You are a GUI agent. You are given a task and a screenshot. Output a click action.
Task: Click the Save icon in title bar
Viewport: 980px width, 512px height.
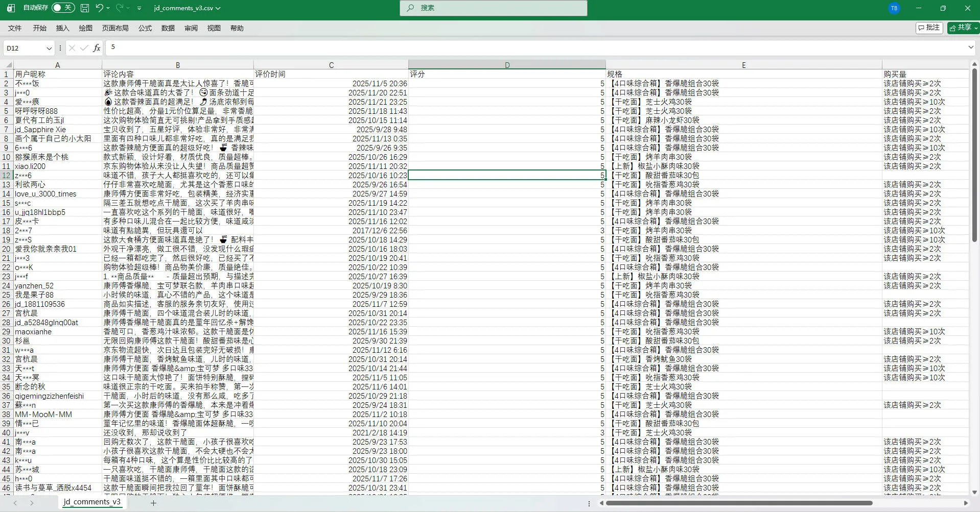(x=85, y=8)
